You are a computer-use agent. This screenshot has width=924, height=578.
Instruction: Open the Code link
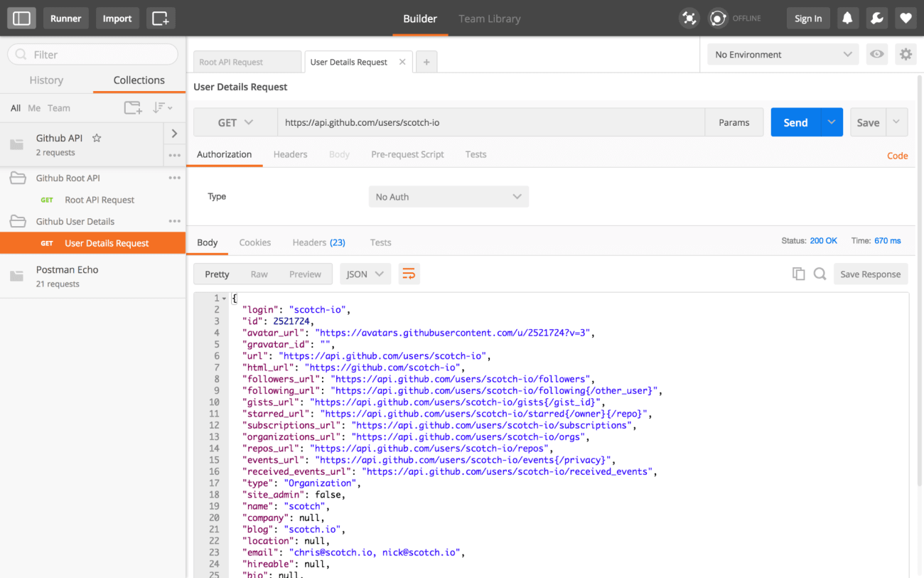(x=897, y=156)
